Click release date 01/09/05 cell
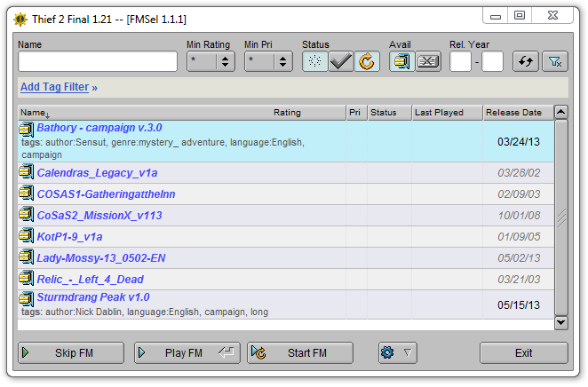Screen dimensions: 588x387 [519, 237]
